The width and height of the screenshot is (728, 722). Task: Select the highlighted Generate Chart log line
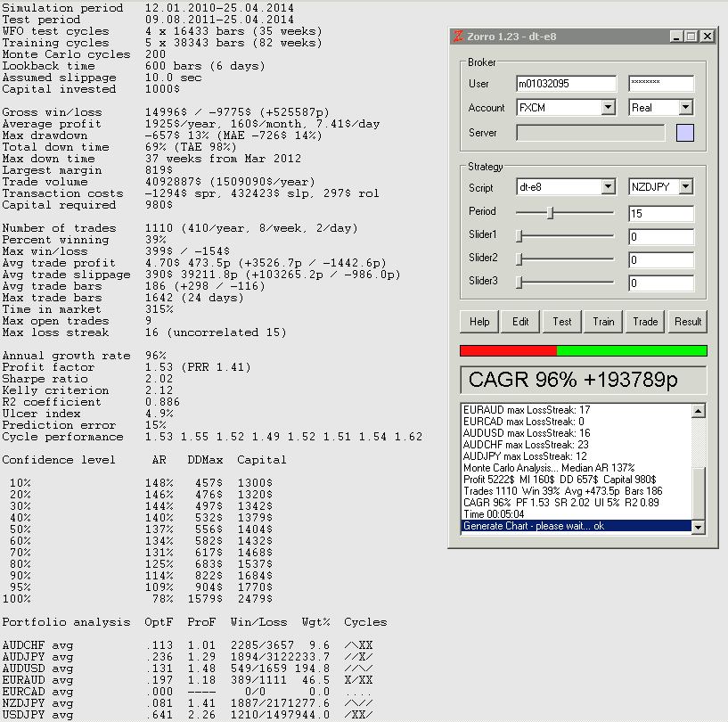pyautogui.click(x=576, y=527)
